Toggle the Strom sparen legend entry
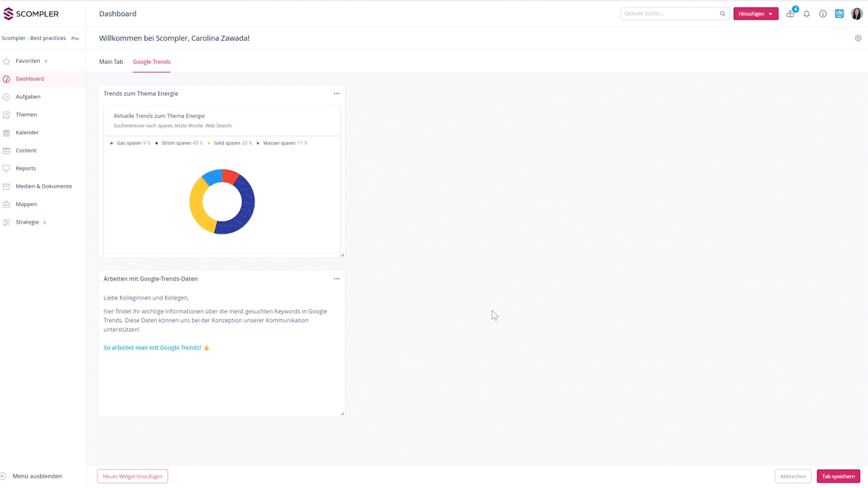The height and width of the screenshot is (488, 868). [176, 143]
